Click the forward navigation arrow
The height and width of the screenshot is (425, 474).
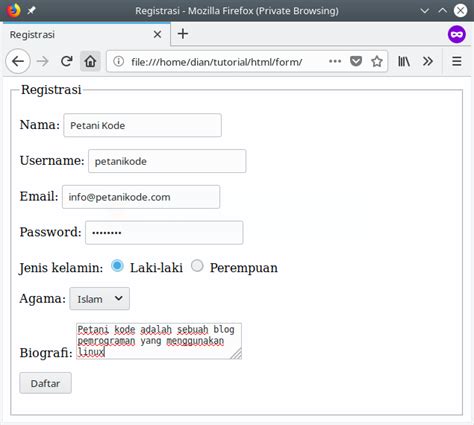coord(43,61)
